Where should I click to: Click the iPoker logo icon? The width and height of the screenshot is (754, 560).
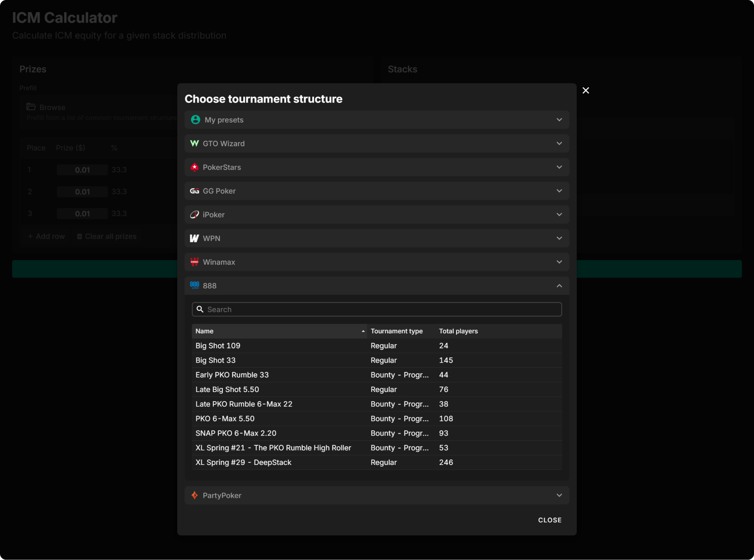coord(195,214)
